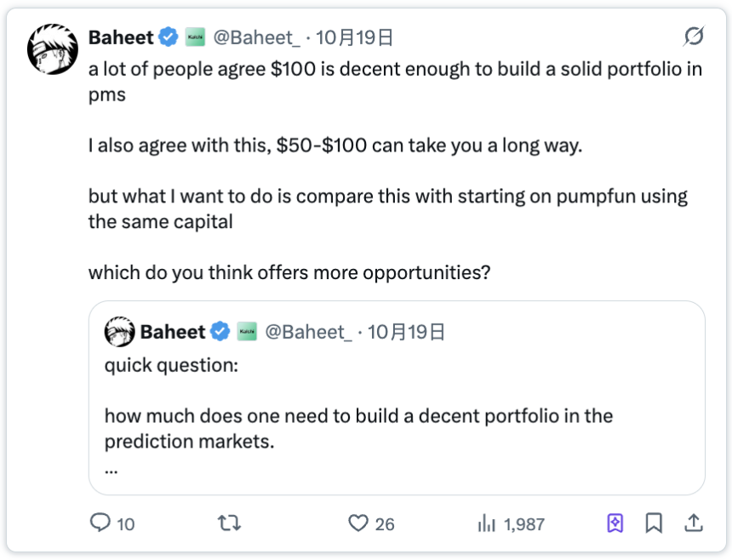This screenshot has height=560, width=732.
Task: Click the small avatar in the quoted tweet
Action: click(119, 332)
